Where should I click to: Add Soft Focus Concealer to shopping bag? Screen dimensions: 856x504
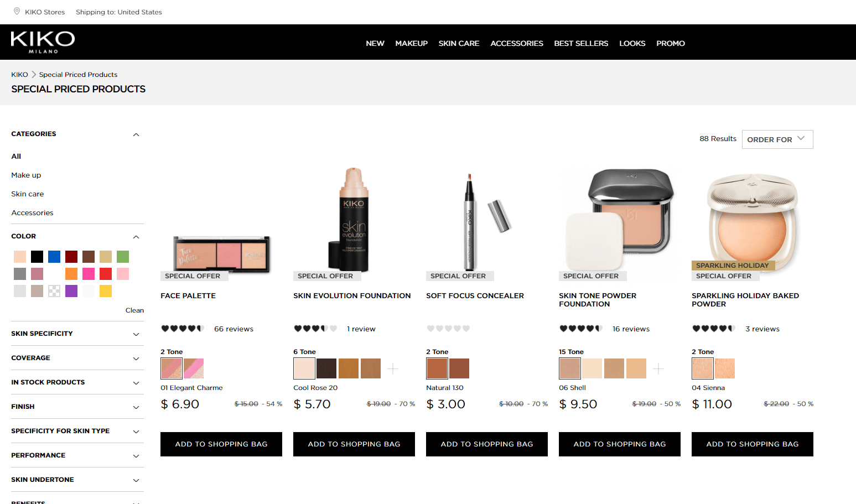pos(487,444)
